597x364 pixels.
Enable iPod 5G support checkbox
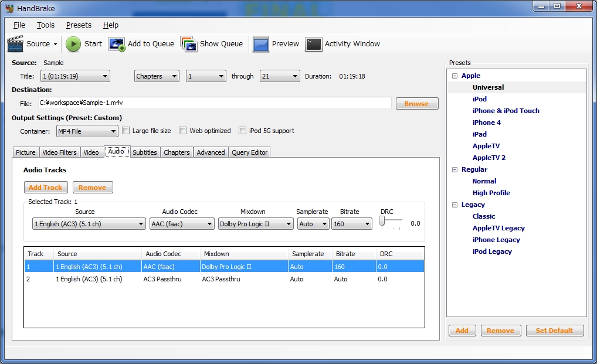click(242, 131)
